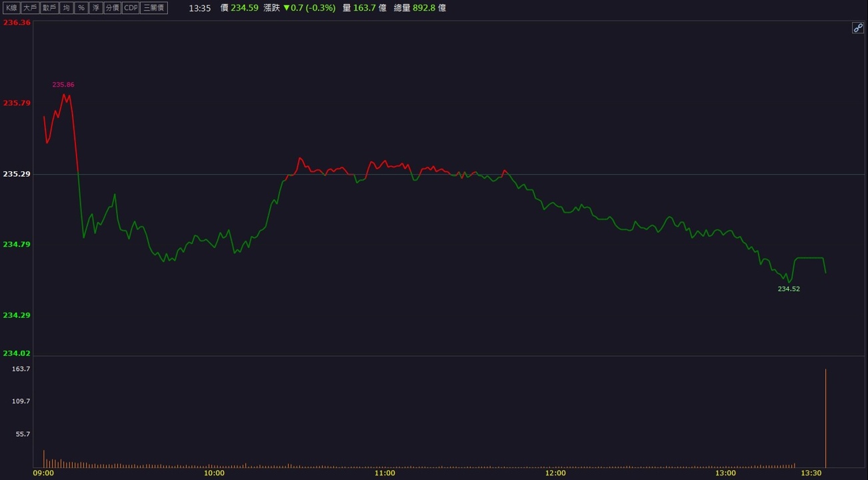Toggle the CDP indicator button
This screenshot has height=480, width=868.
tap(131, 8)
